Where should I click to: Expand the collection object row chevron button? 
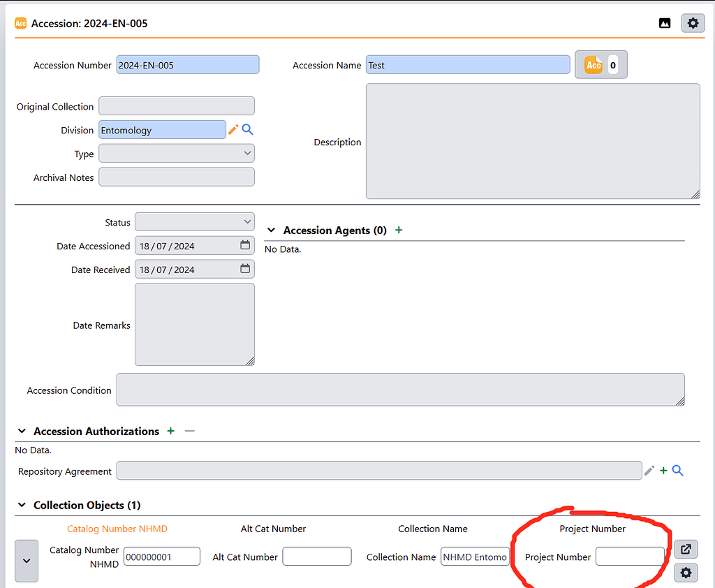[x=26, y=561]
